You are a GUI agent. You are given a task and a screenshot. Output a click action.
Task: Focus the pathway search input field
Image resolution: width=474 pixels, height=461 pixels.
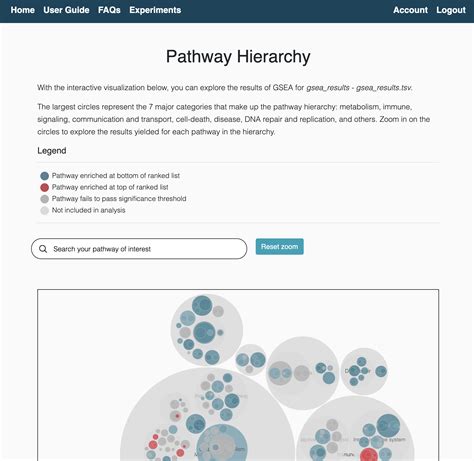click(139, 249)
